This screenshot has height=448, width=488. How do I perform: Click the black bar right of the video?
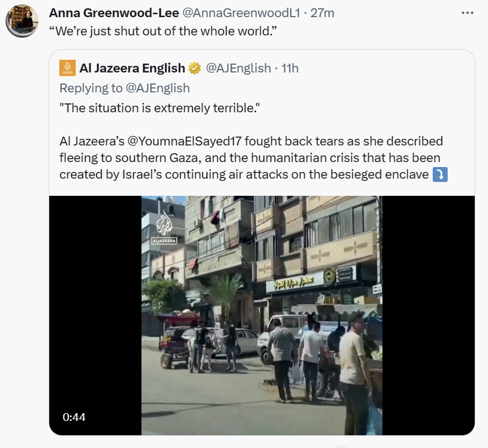click(428, 315)
